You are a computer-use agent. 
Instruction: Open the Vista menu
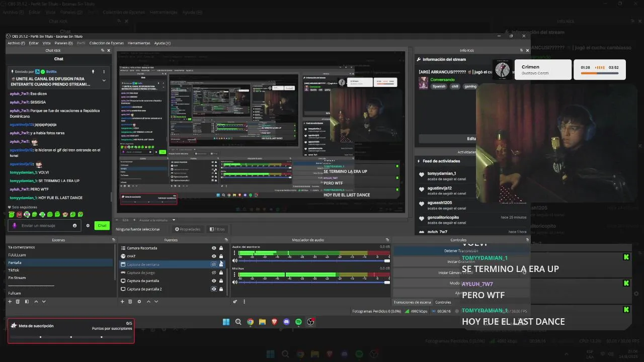(x=46, y=43)
